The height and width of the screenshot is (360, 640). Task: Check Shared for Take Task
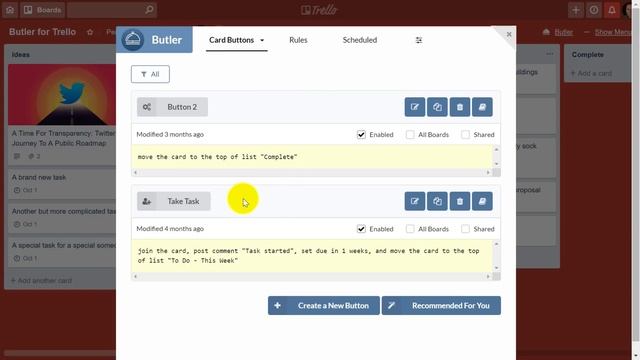465,229
